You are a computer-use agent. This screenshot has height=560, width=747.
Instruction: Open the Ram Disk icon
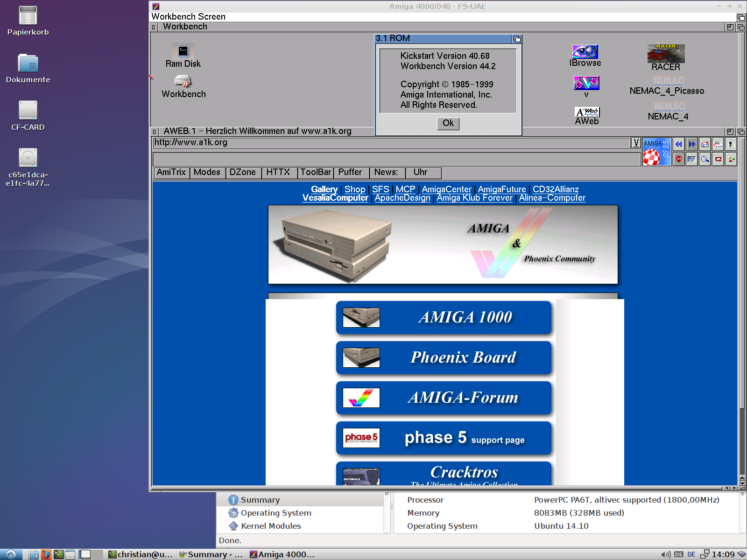pyautogui.click(x=183, y=51)
